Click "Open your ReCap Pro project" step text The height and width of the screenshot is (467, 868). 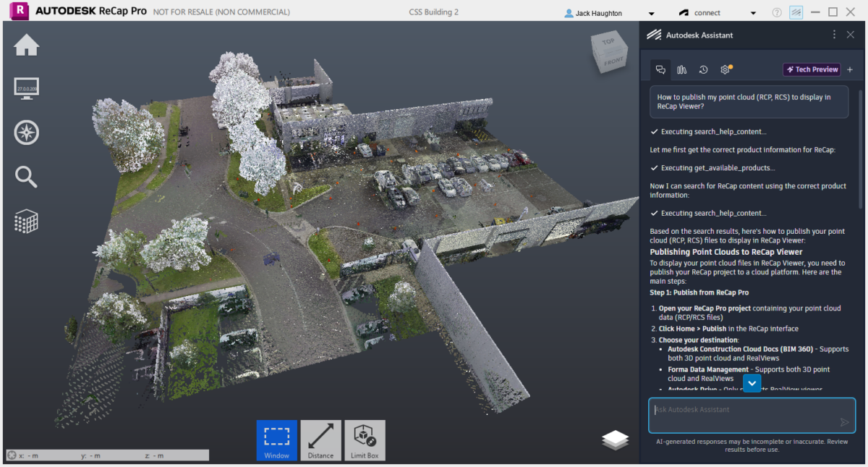tap(706, 308)
